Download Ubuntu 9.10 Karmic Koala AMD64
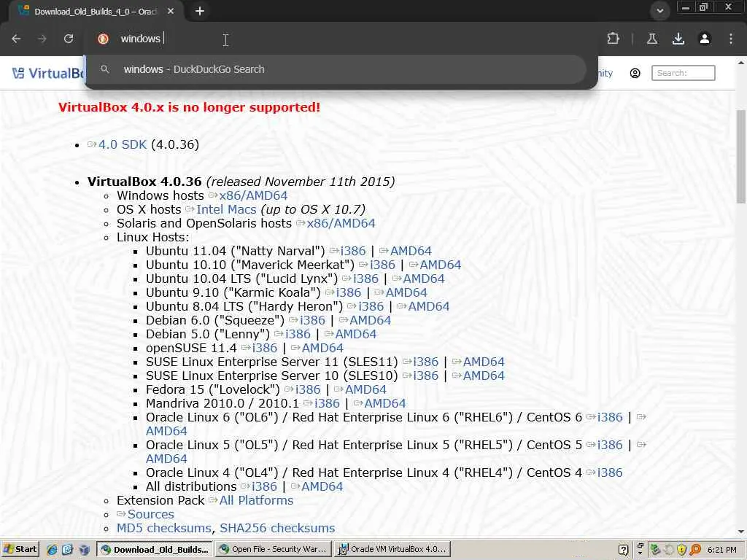This screenshot has height=560, width=747. click(x=406, y=292)
